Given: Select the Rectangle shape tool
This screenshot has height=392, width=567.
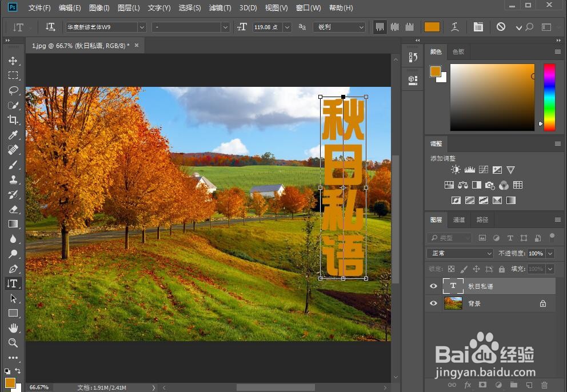Looking at the screenshot, I should (x=13, y=313).
